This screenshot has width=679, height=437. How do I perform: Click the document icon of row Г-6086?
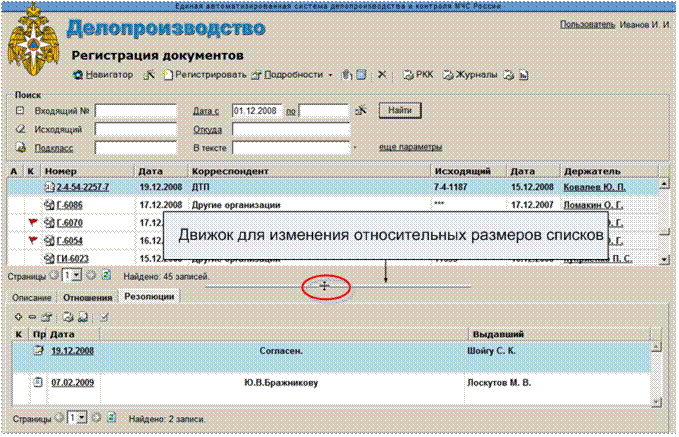point(49,204)
